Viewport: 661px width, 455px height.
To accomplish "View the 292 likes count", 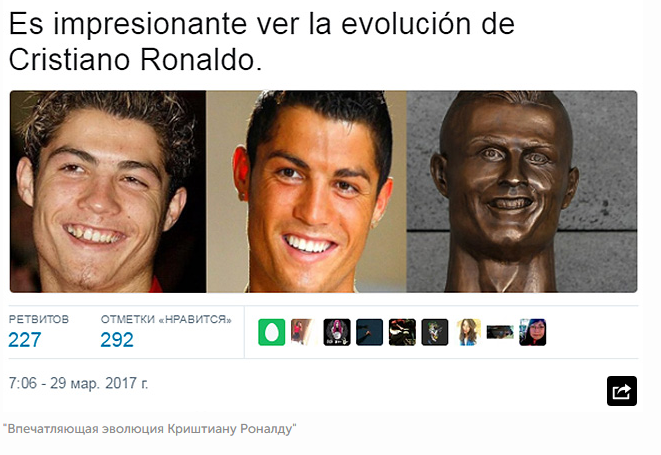I will [117, 340].
